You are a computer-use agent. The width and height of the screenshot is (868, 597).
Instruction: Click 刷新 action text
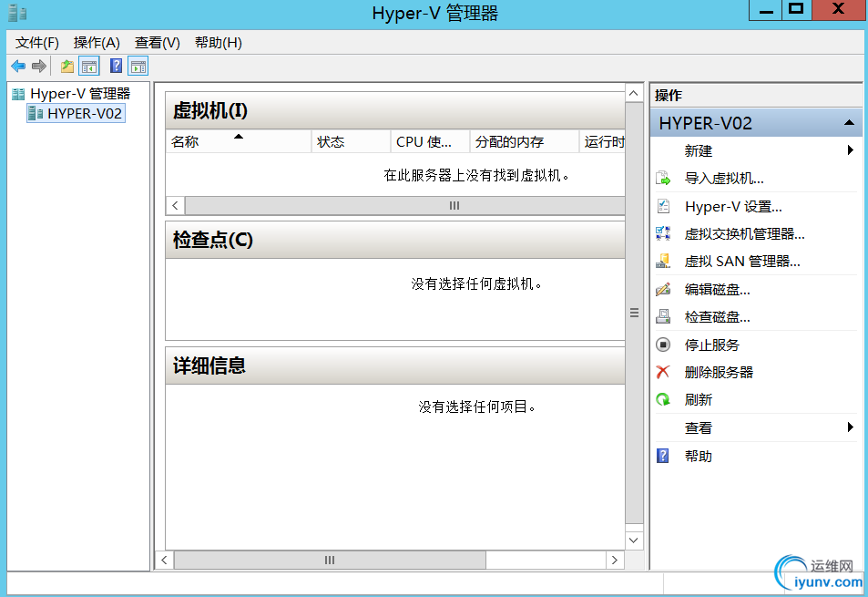pyautogui.click(x=698, y=400)
